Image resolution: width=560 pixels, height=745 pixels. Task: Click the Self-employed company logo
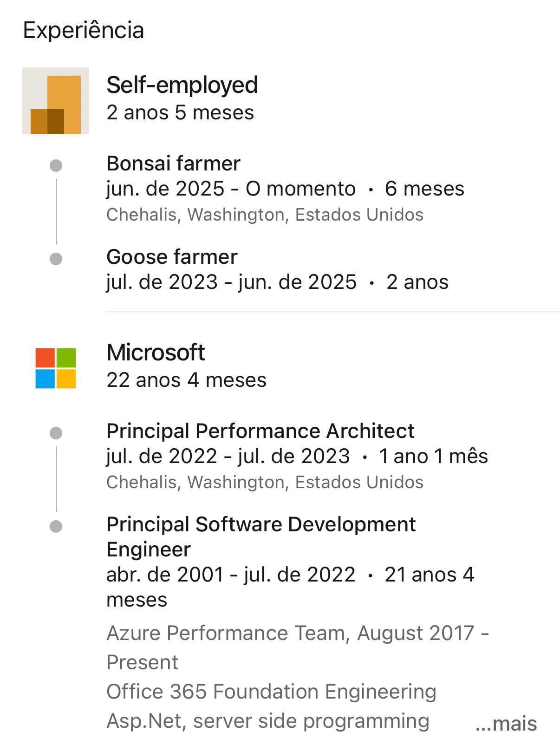click(x=56, y=101)
